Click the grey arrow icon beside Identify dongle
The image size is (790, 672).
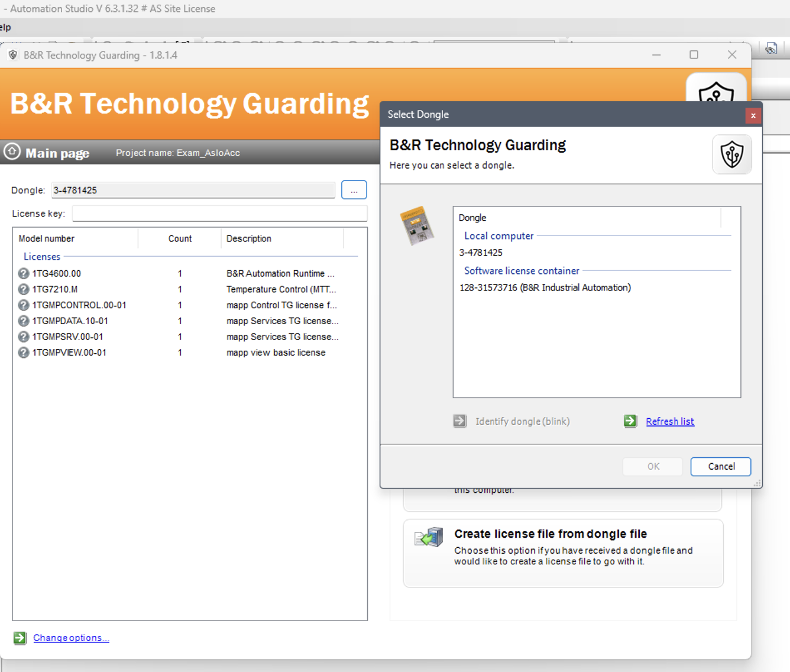coord(460,421)
